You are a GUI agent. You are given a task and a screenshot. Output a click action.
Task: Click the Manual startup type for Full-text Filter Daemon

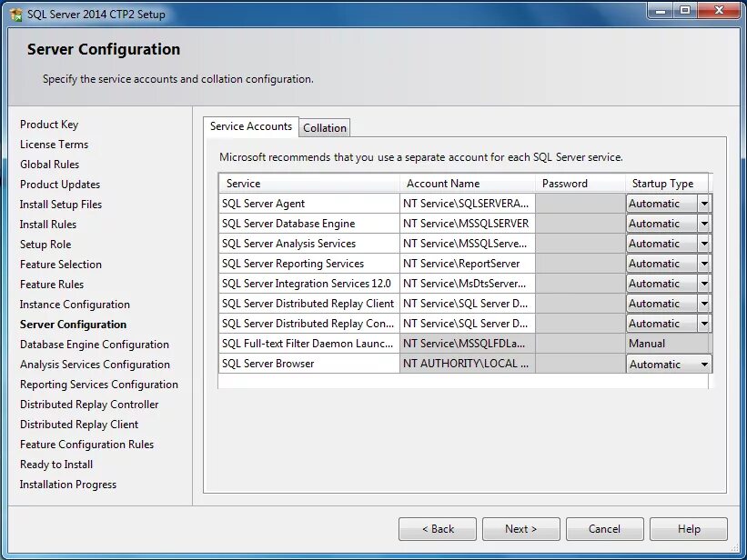pyautogui.click(x=667, y=344)
